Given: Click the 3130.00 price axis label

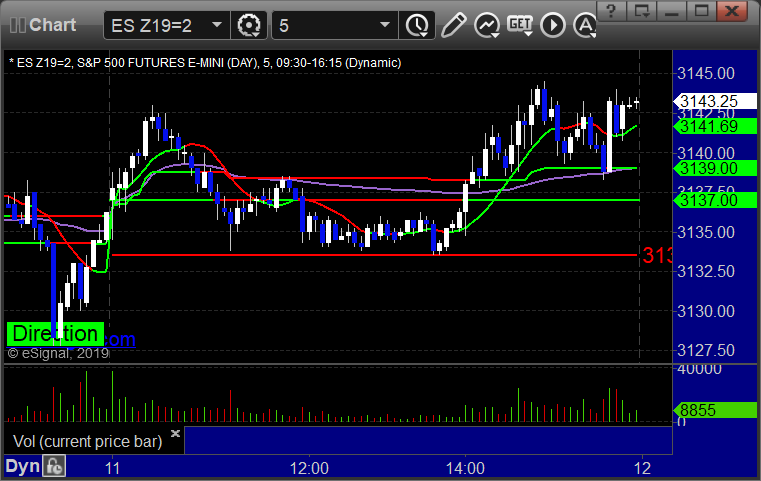Looking at the screenshot, I should point(706,311).
